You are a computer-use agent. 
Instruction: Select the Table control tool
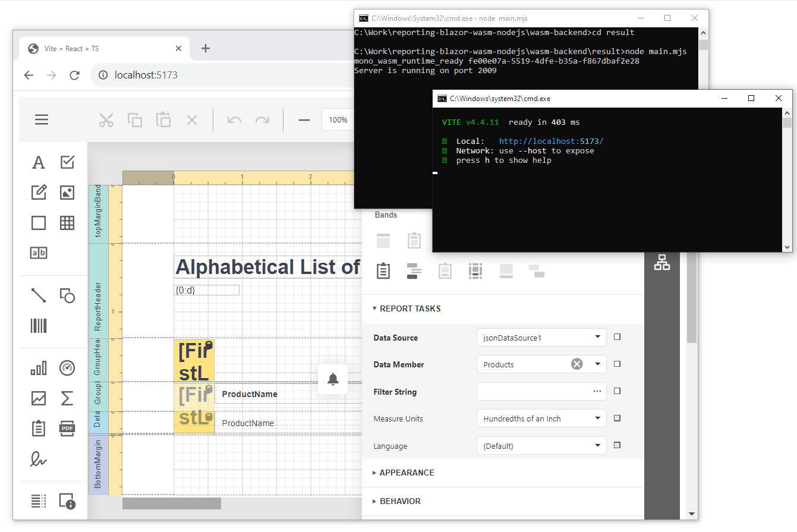click(x=67, y=223)
